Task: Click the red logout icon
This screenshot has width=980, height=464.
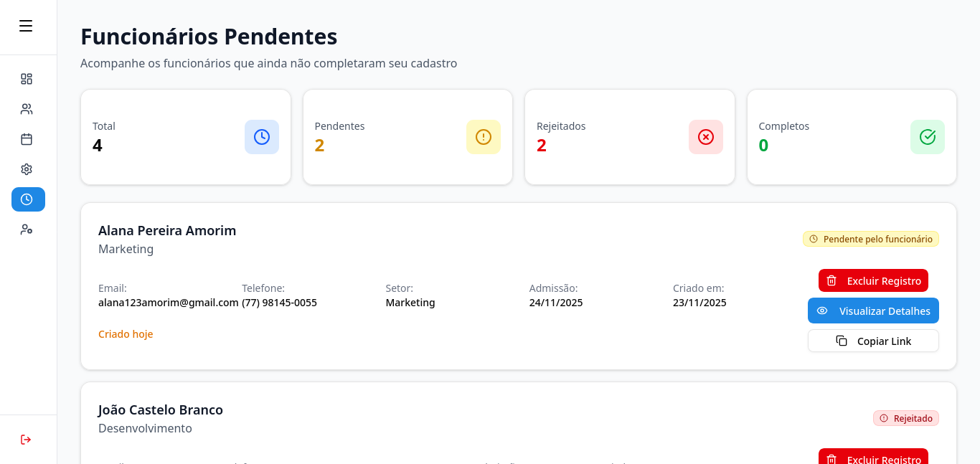Action: coord(26,439)
